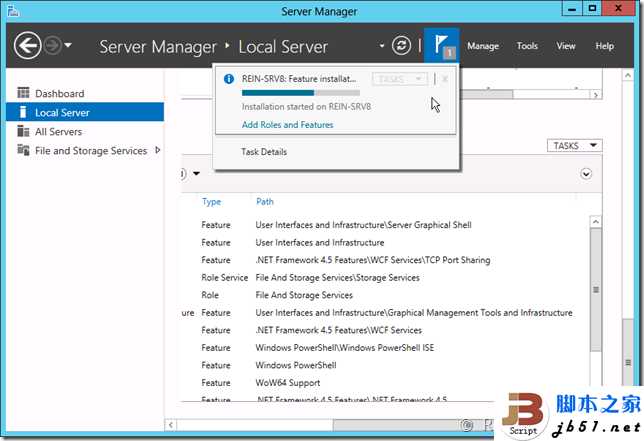Select the Server Graphical Shell row
The image size is (644, 441).
click(385, 225)
